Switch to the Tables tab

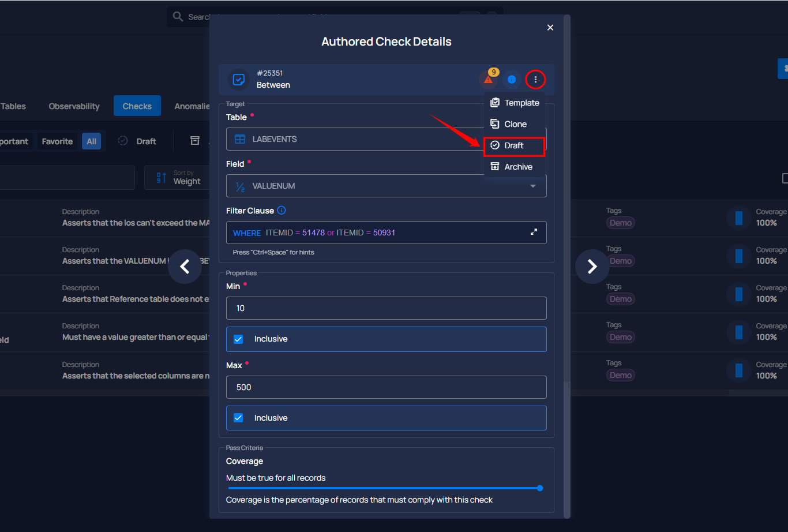pyautogui.click(x=13, y=106)
